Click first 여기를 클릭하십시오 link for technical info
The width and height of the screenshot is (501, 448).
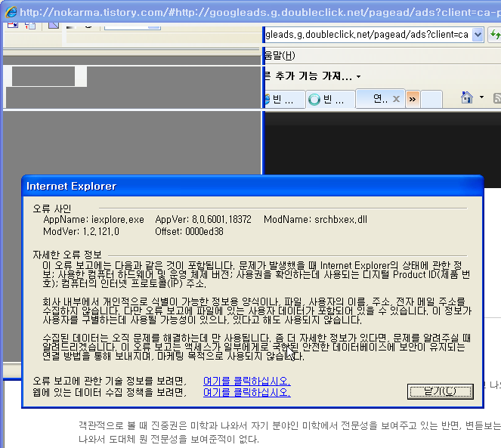coord(246,381)
